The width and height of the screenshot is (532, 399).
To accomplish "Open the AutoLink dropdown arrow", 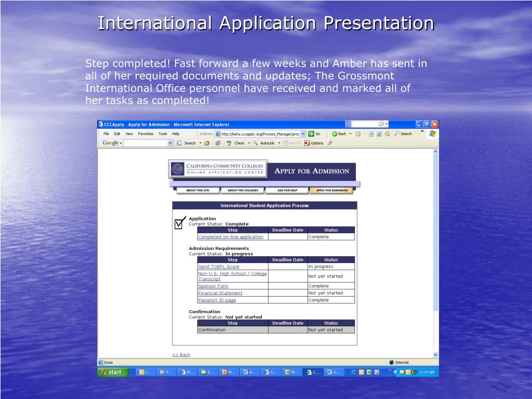I will pyautogui.click(x=279, y=143).
